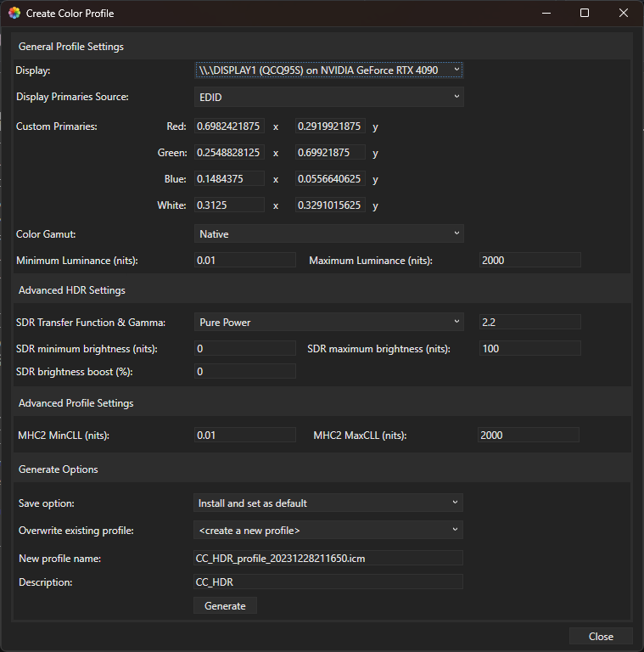The width and height of the screenshot is (644, 652).
Task: Click the Green x primary field
Action: [229, 153]
